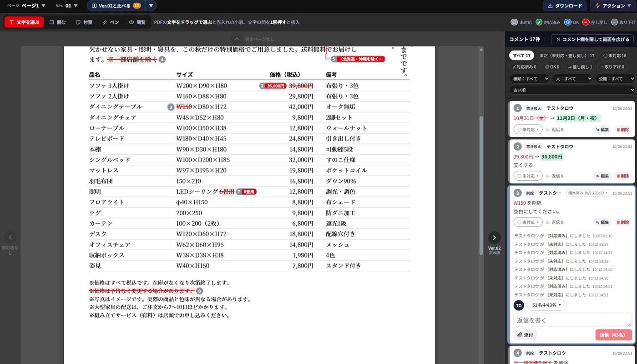Click the ダイニングテーブル row name
The image size is (637, 364).
coord(116,107)
